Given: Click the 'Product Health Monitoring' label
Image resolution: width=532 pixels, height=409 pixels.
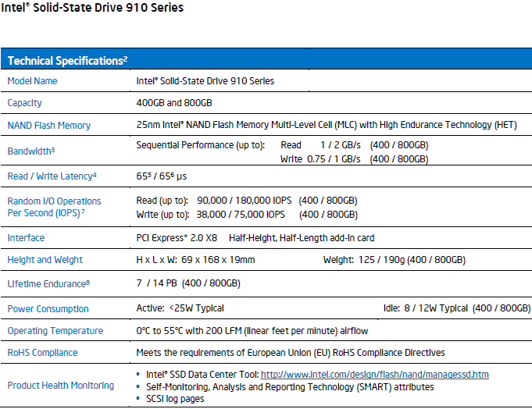Looking at the screenshot, I should tap(61, 386).
